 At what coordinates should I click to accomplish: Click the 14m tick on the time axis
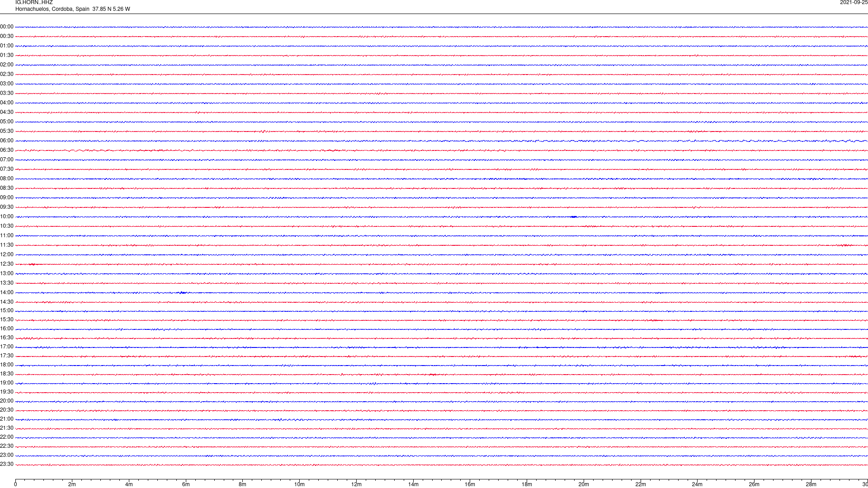413,484
